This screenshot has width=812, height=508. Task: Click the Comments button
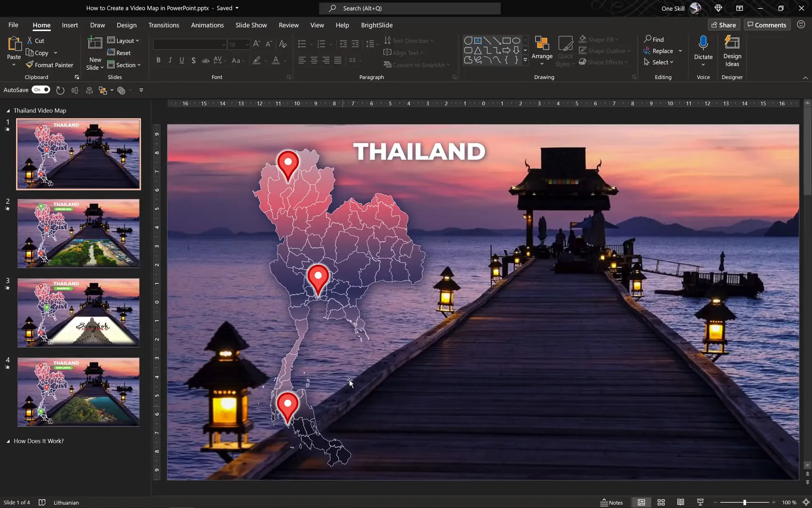tap(767, 24)
